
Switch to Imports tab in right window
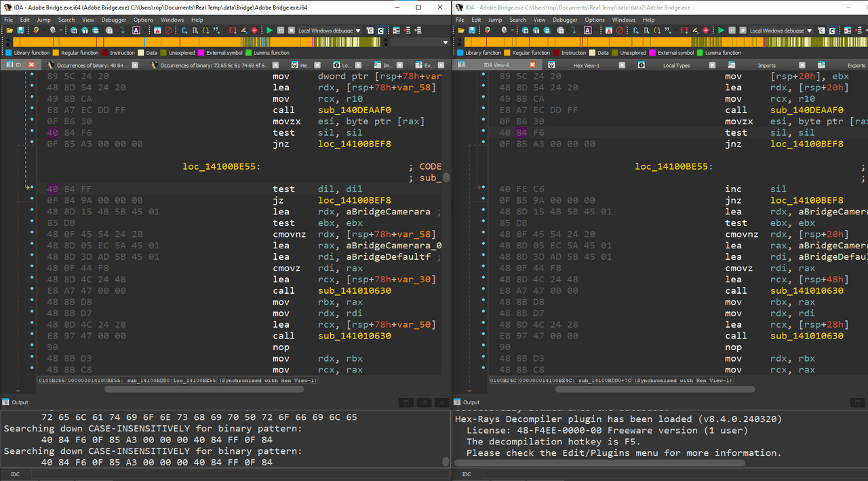click(766, 65)
